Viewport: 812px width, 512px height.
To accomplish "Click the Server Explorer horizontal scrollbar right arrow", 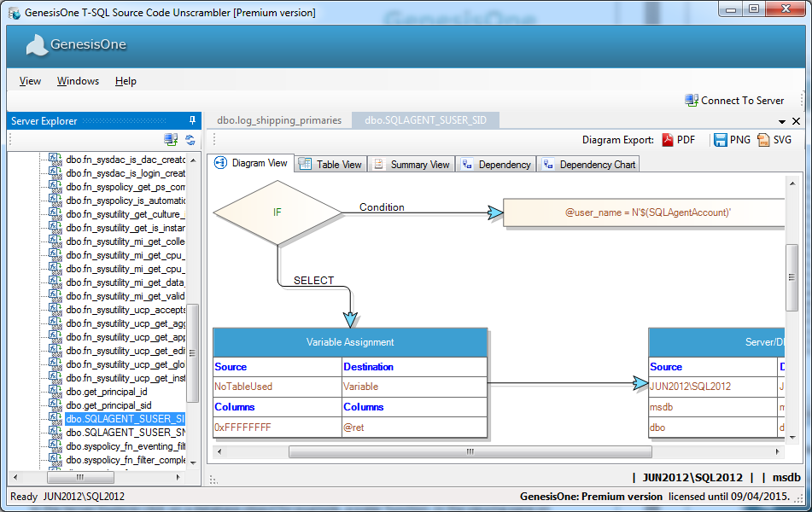I will tap(178, 477).
